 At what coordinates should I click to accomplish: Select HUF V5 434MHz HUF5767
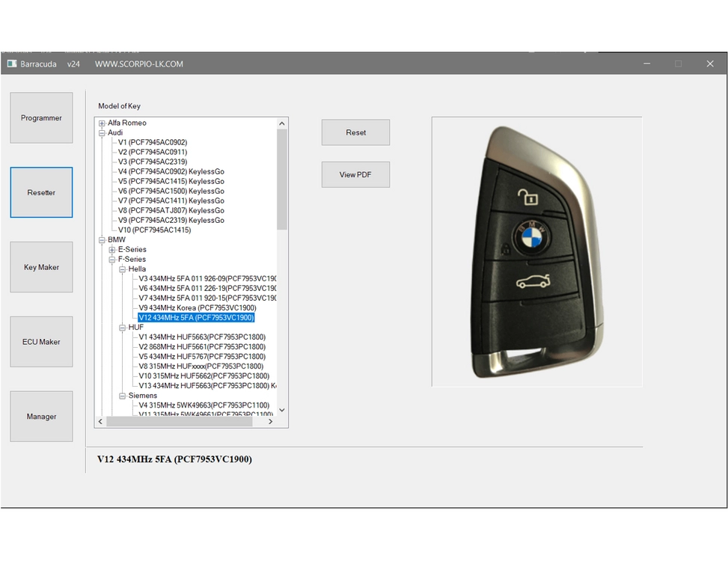(202, 356)
